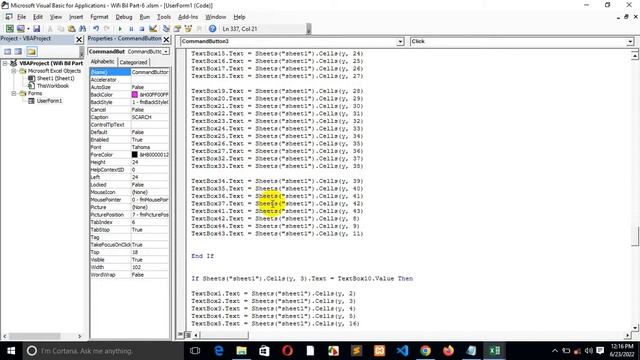This screenshot has height=360, width=640.
Task: Select the (Name) property row
Action: pos(129,72)
